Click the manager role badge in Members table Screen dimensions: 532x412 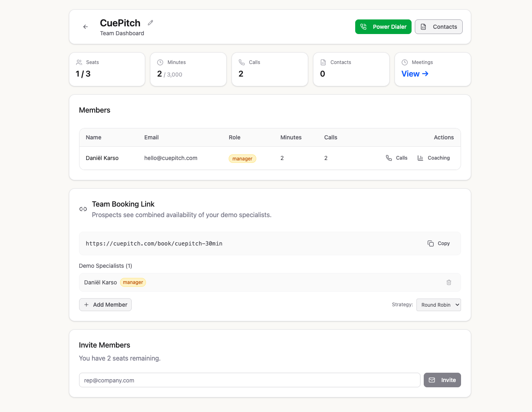coord(242,159)
